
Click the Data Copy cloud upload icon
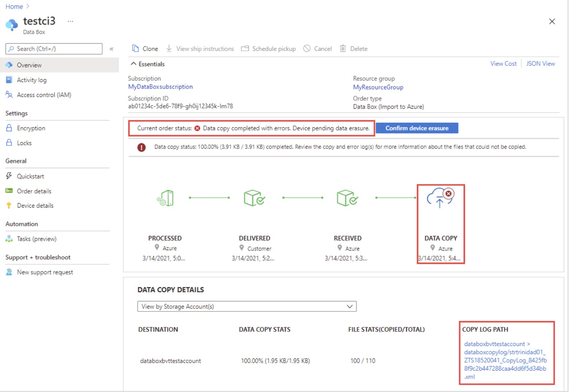440,198
